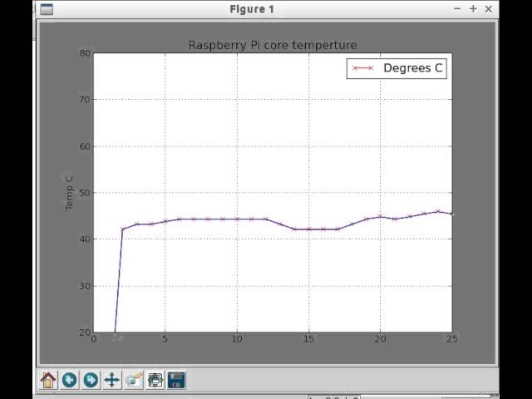
Task: Go back to previous view
Action: pyautogui.click(x=70, y=380)
